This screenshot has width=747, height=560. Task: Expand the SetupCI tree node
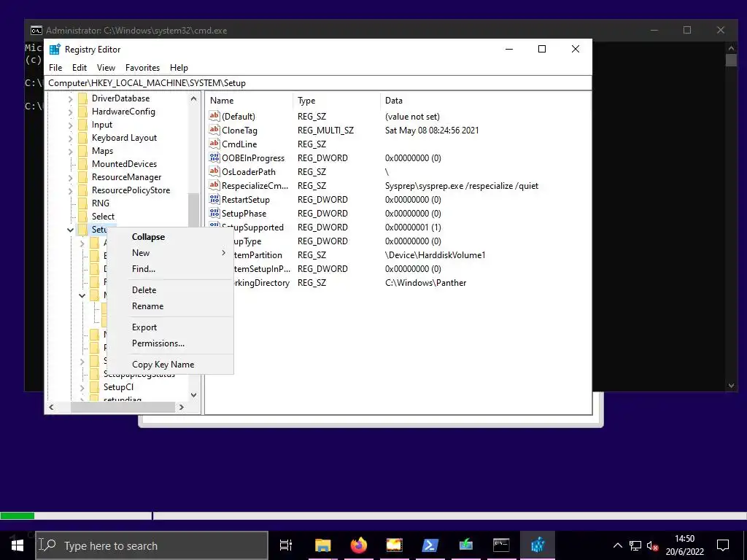click(x=82, y=388)
